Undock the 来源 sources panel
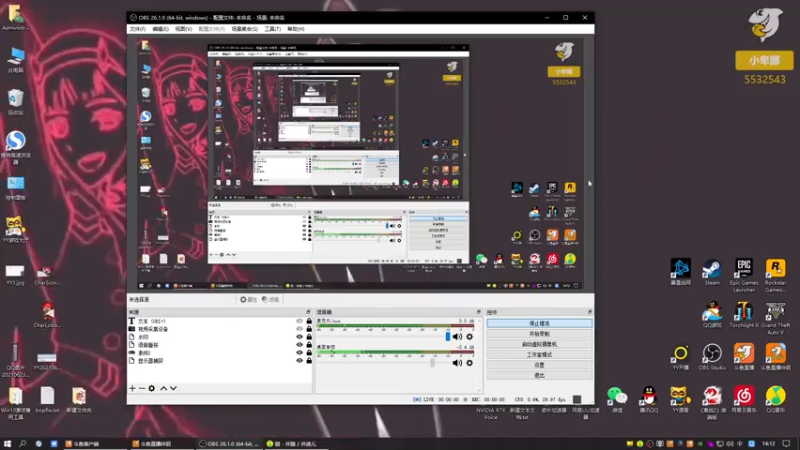The image size is (800, 450). 308,312
